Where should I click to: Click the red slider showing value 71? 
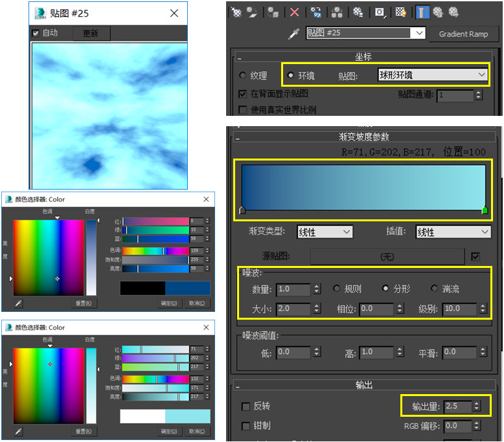click(x=155, y=349)
